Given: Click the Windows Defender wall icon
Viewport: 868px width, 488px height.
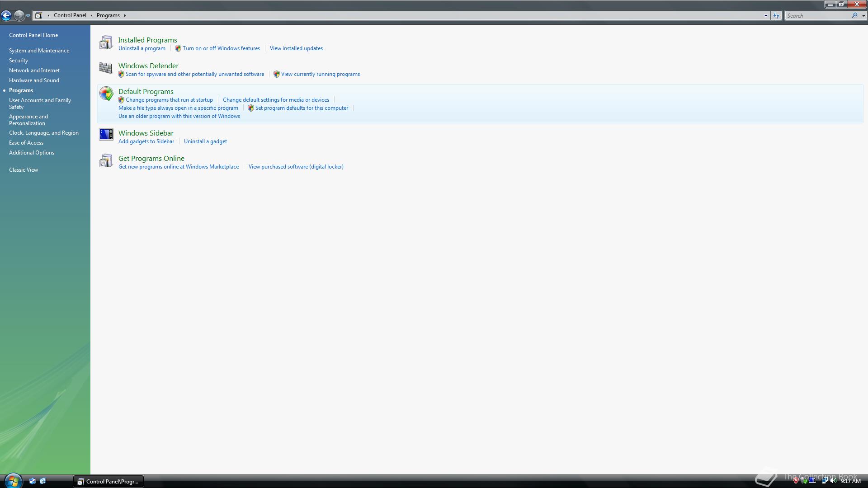Looking at the screenshot, I should pos(106,68).
